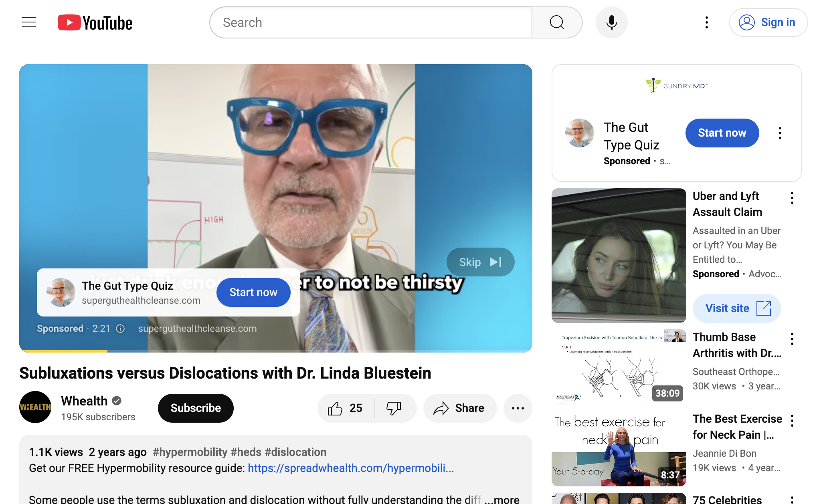Skip the video ad
This screenshot has height=504, width=821.
tap(480, 262)
